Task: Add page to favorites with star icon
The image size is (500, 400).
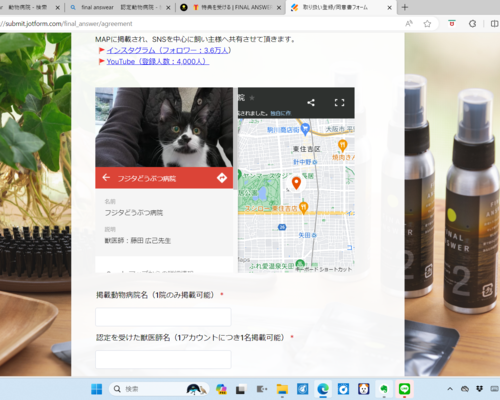Action: pos(427,24)
